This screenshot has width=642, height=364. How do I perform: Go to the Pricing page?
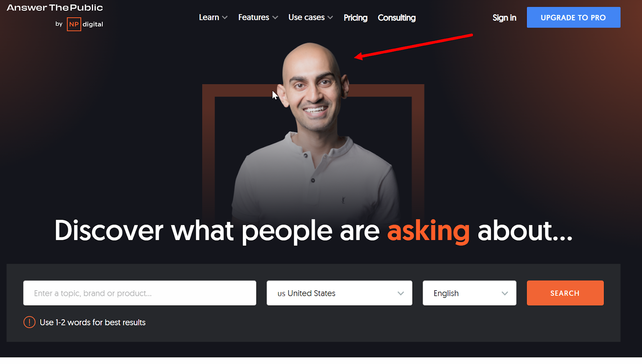(356, 18)
